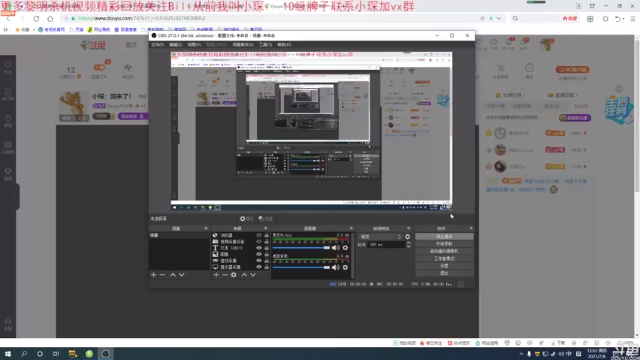The width and height of the screenshot is (640, 360).
Task: Open OBS 工具(T) menu
Action: click(265, 44)
